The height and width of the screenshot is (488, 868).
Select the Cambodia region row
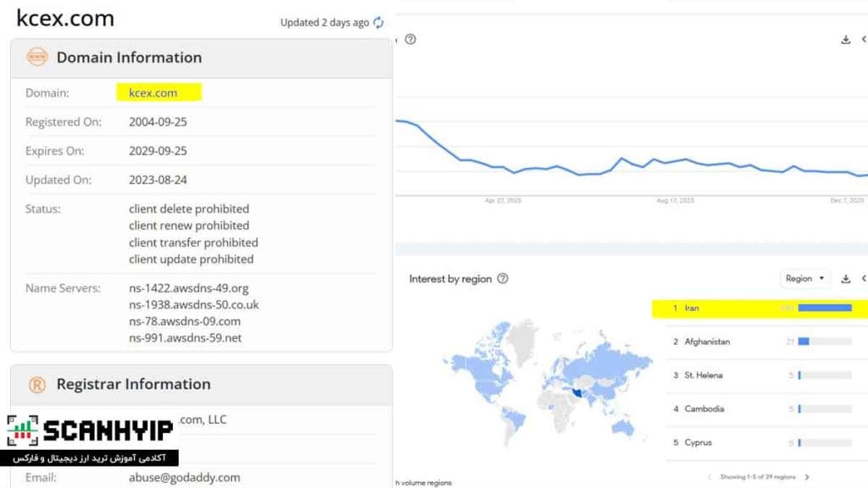(x=759, y=409)
